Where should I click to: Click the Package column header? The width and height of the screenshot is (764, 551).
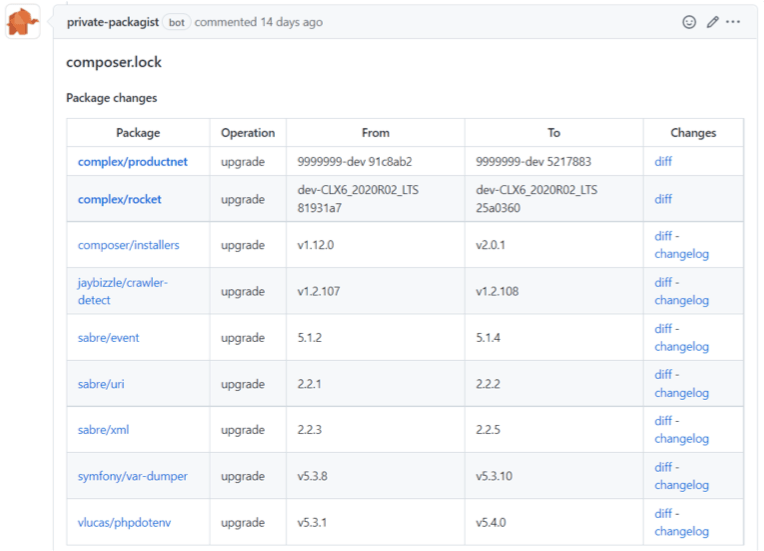click(x=138, y=133)
